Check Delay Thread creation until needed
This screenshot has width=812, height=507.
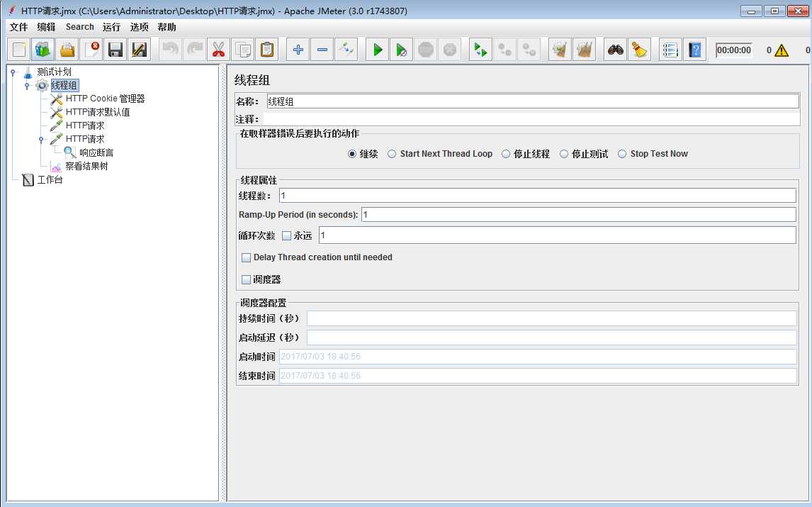pyautogui.click(x=247, y=257)
